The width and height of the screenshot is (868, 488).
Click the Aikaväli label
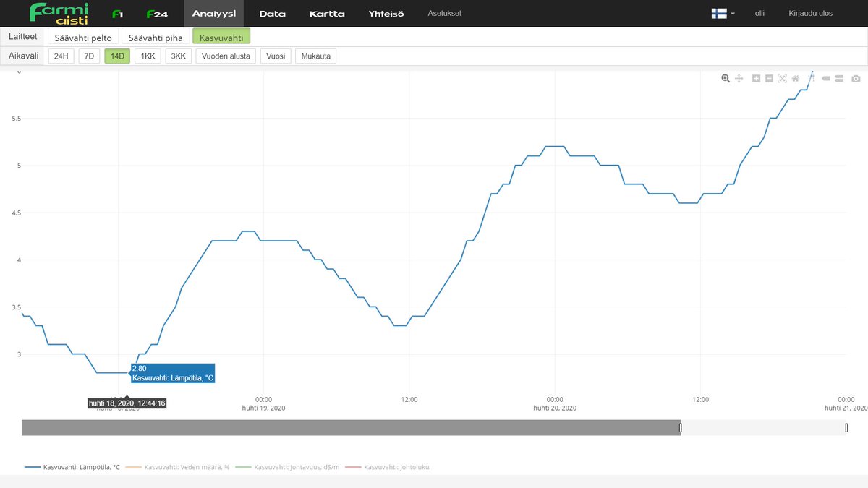24,56
